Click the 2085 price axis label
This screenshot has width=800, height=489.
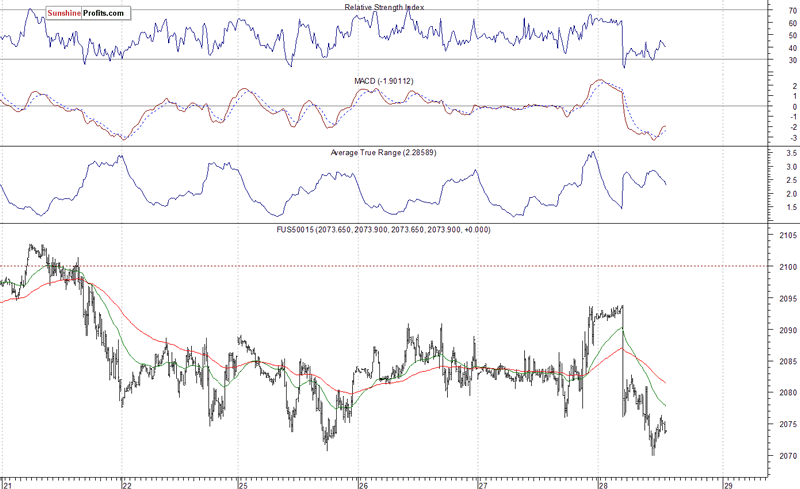[x=785, y=362]
